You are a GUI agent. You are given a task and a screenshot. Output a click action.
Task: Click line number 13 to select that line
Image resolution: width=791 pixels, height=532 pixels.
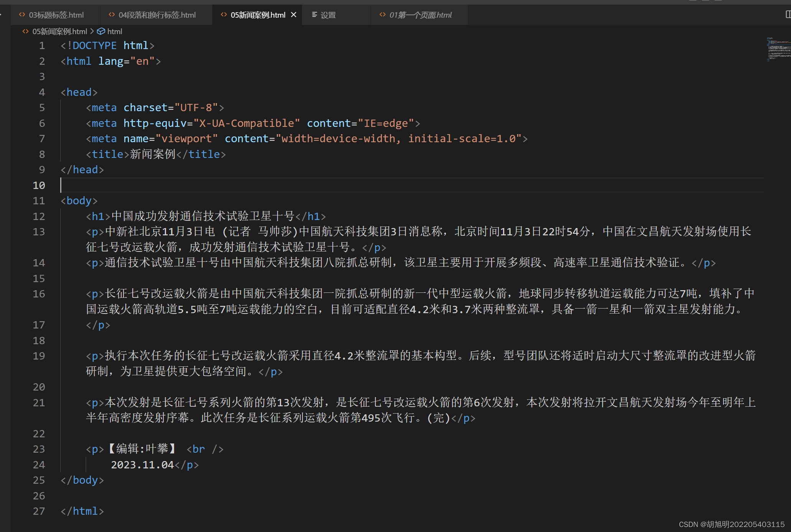pyautogui.click(x=38, y=232)
